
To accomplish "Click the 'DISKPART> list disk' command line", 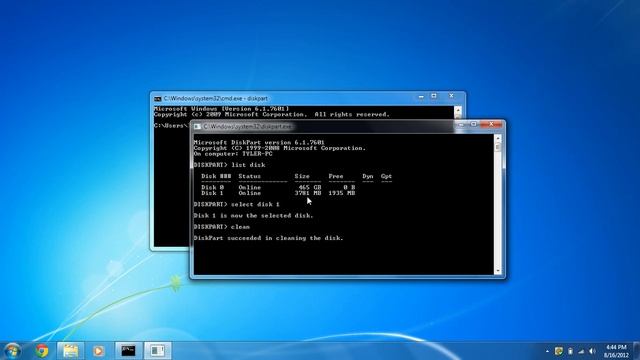I will [x=229, y=165].
